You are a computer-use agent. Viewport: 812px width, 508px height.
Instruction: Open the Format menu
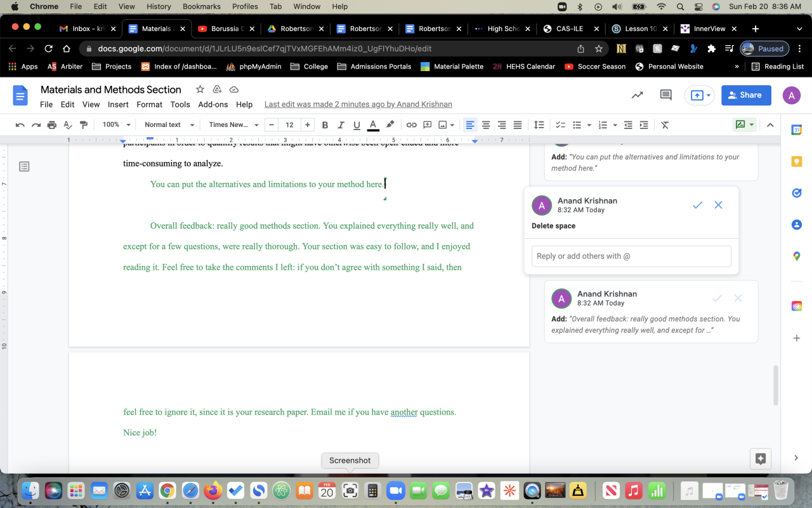pyautogui.click(x=150, y=105)
